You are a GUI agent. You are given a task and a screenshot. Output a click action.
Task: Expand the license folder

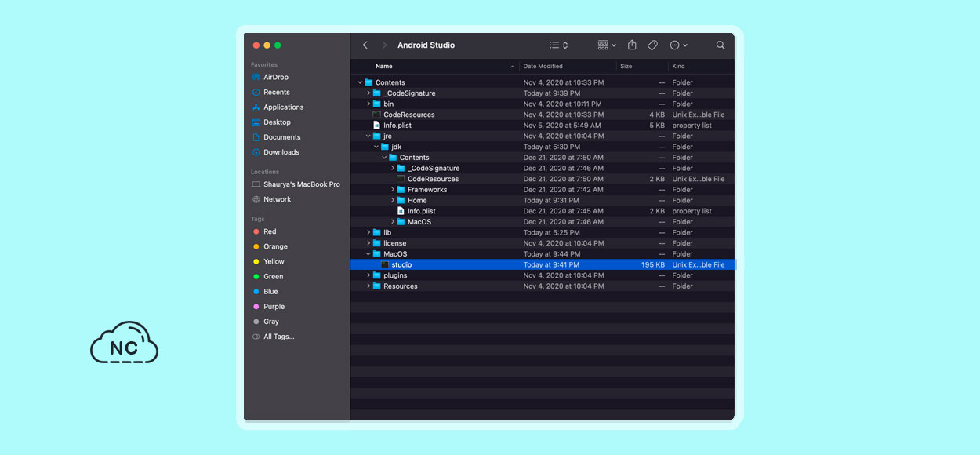coord(368,243)
